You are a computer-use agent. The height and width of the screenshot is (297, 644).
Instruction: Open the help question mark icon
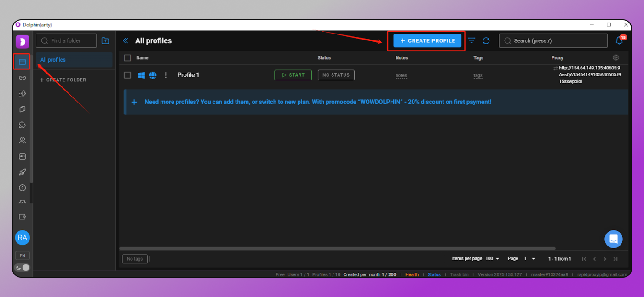(22, 188)
